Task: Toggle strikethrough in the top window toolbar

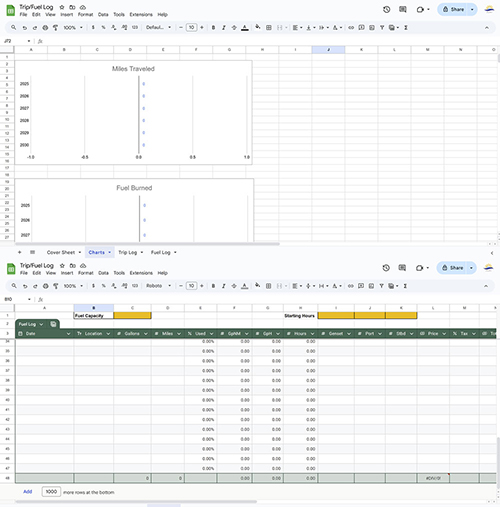Action: click(x=234, y=28)
